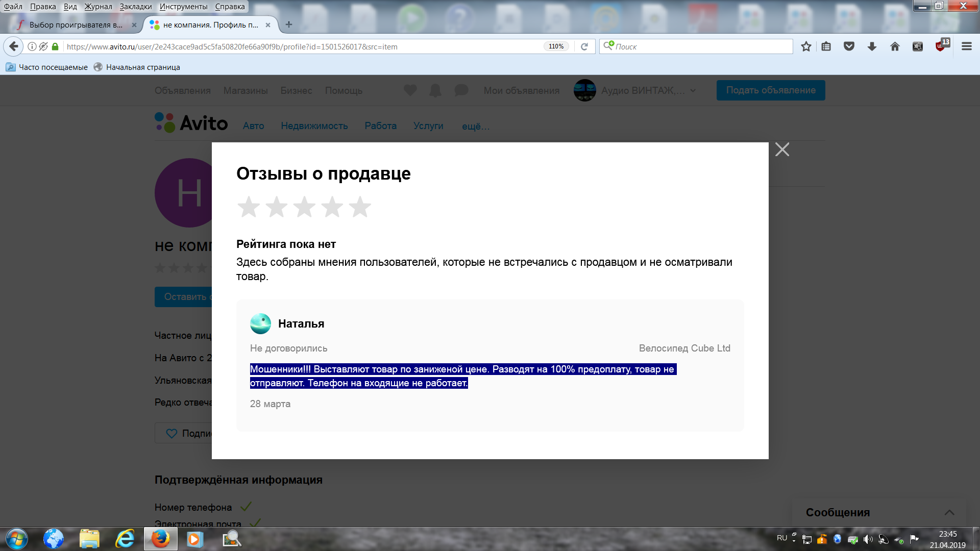This screenshot has width=980, height=551.
Task: Open the Firefox hamburger menu
Action: 966,46
